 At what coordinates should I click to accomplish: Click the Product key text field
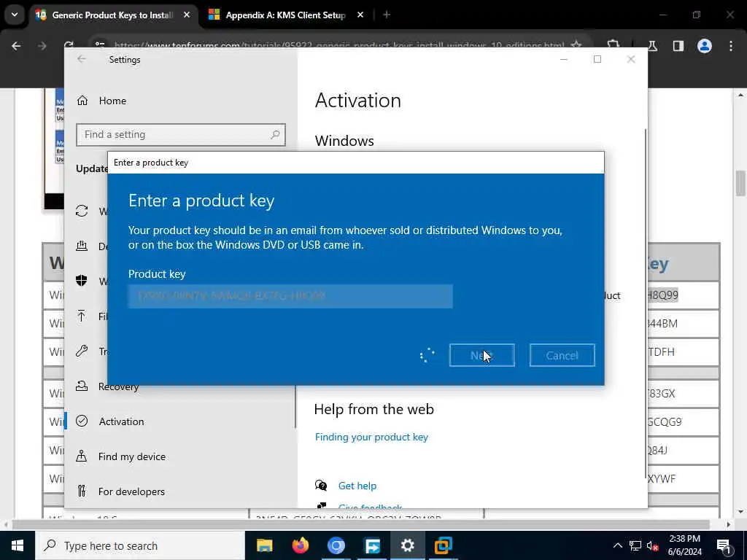coord(290,296)
